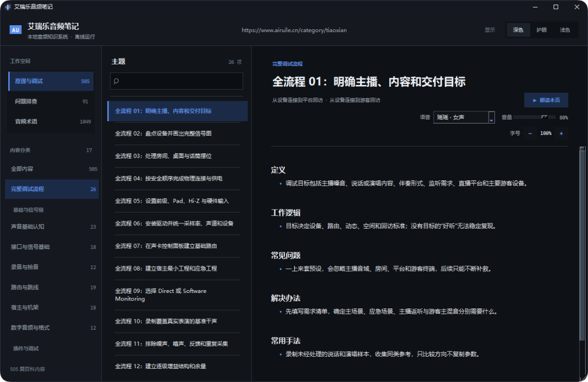Open the 声音基础认知 category
Viewport: 588px width, 382px height.
[52, 227]
